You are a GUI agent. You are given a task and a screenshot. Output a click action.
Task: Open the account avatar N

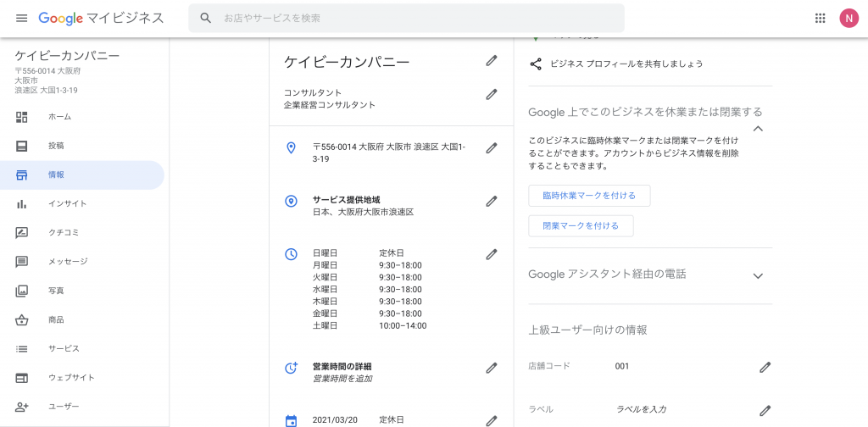click(x=849, y=19)
